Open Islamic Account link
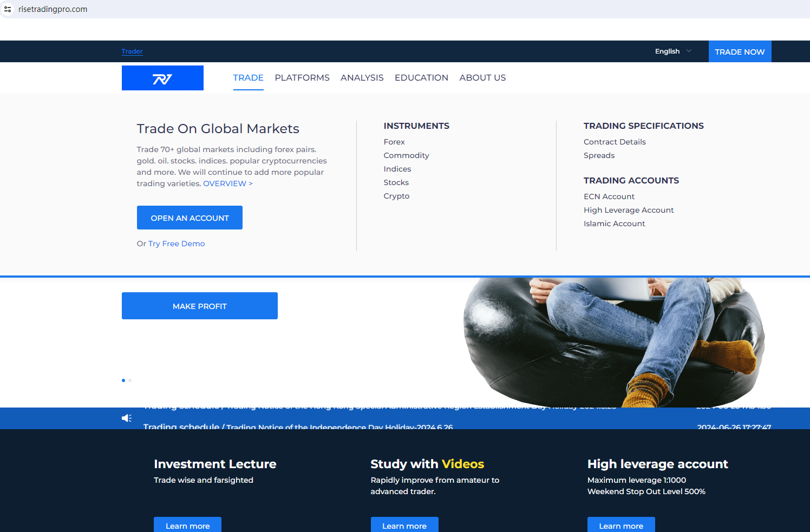Viewport: 810px width, 532px height. point(615,224)
